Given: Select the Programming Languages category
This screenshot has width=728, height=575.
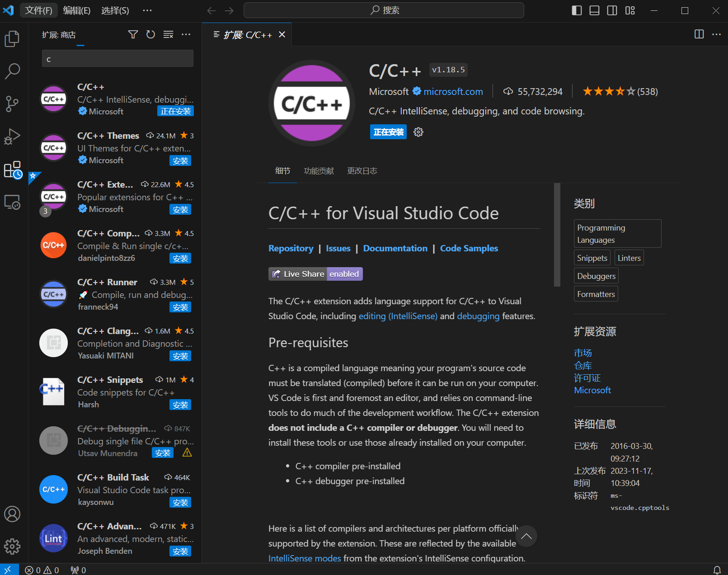Looking at the screenshot, I should 617,234.
